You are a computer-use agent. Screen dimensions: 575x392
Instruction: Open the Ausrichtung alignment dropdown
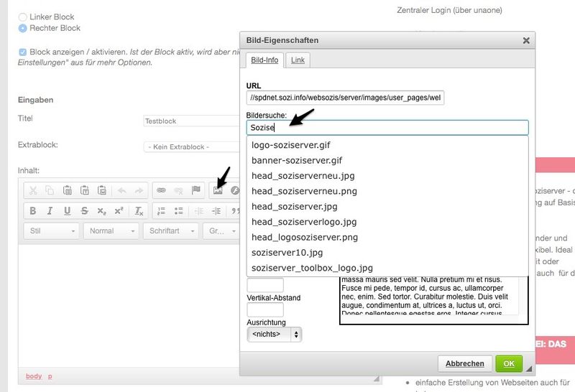coord(274,334)
